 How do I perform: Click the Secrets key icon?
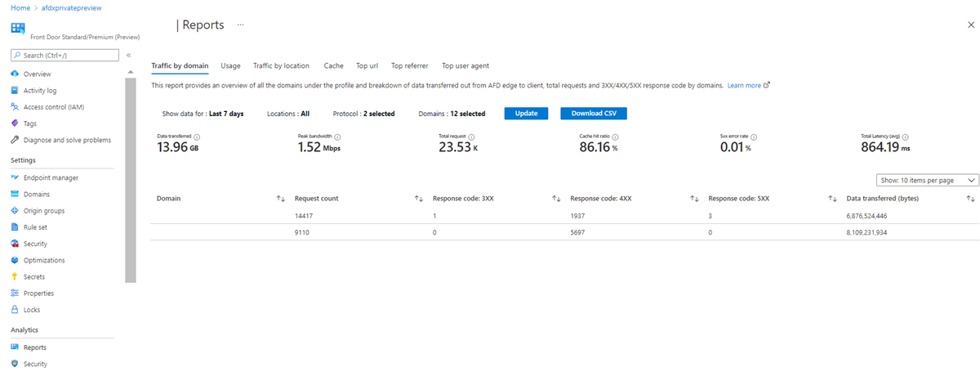15,277
